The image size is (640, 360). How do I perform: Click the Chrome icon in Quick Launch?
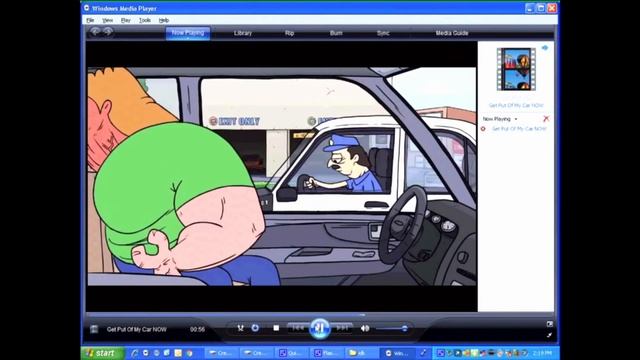click(x=189, y=353)
